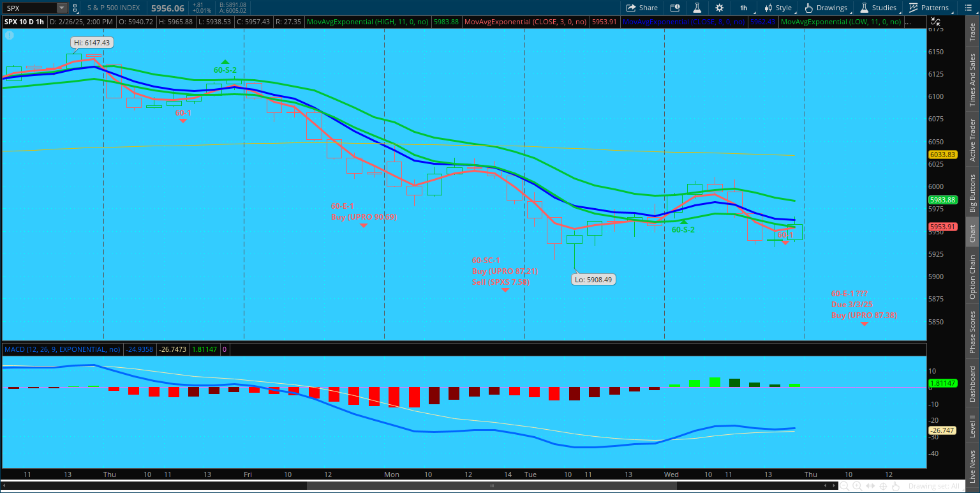Open the Option Chain side tab
This screenshot has height=493, width=980.
[972, 277]
